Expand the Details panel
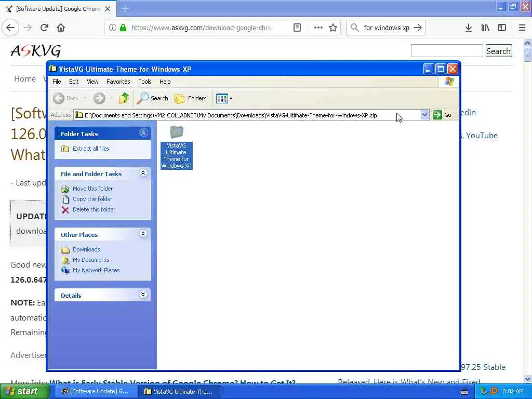The width and height of the screenshot is (532, 399). point(143,295)
